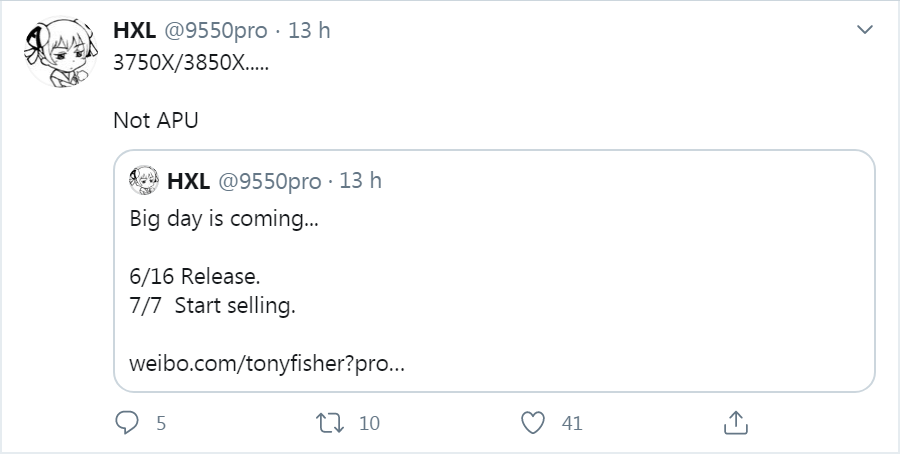Click the "Big day is coming..." quoted text
The image size is (900, 454).
(x=224, y=219)
